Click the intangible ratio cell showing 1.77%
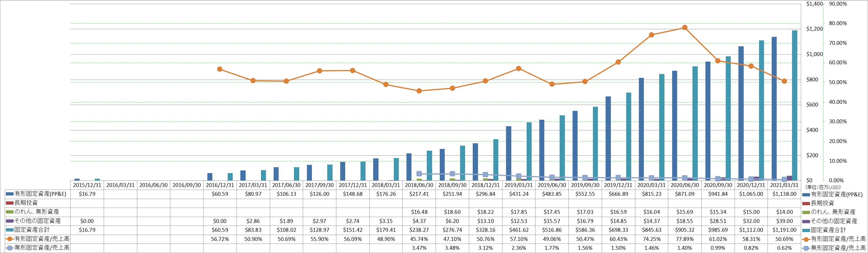This screenshot has width=868, height=253. (552, 248)
